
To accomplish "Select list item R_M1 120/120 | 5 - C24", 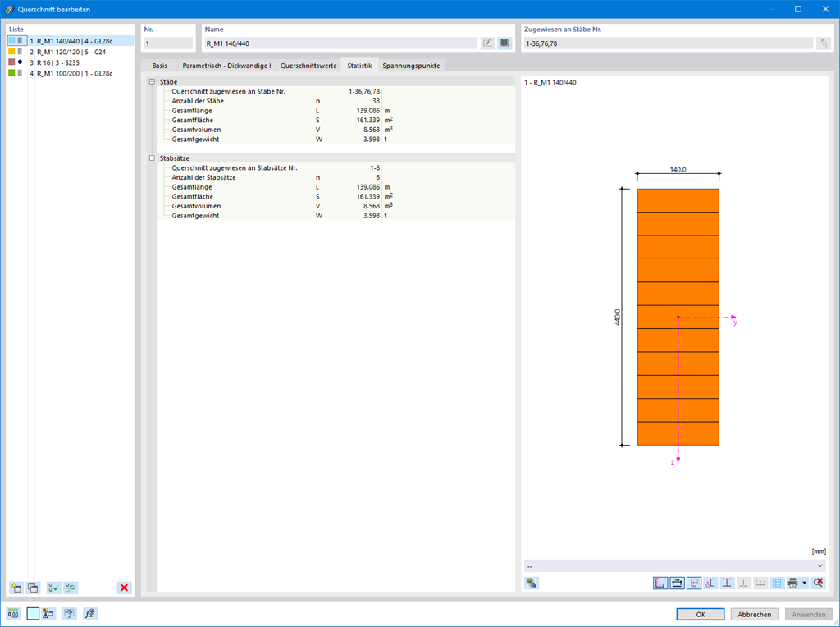I will click(71, 52).
